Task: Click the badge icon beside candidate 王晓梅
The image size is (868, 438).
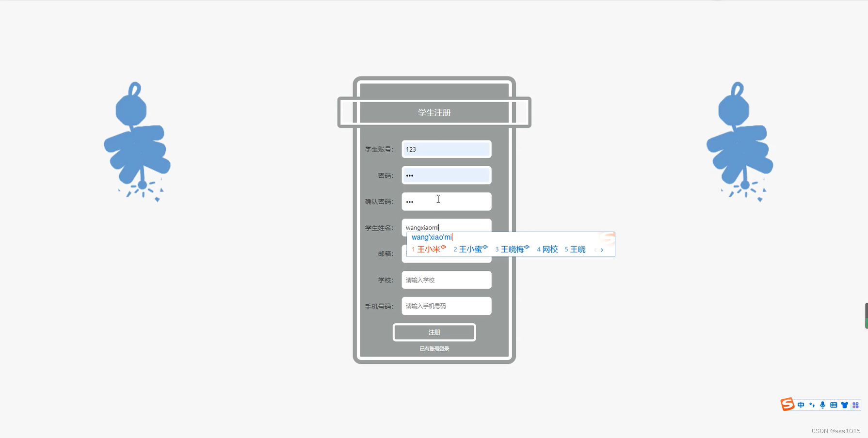Action: click(x=527, y=248)
